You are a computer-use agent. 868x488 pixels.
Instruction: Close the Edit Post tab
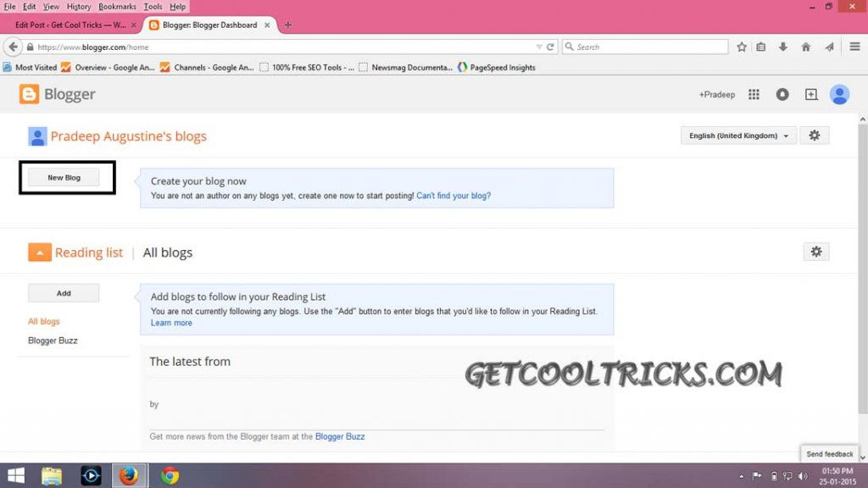click(133, 25)
